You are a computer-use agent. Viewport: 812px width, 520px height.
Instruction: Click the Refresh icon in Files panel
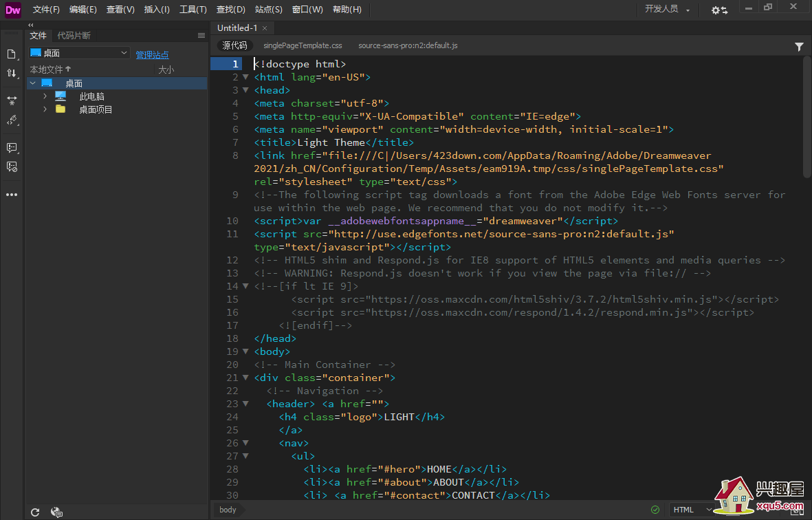point(35,512)
